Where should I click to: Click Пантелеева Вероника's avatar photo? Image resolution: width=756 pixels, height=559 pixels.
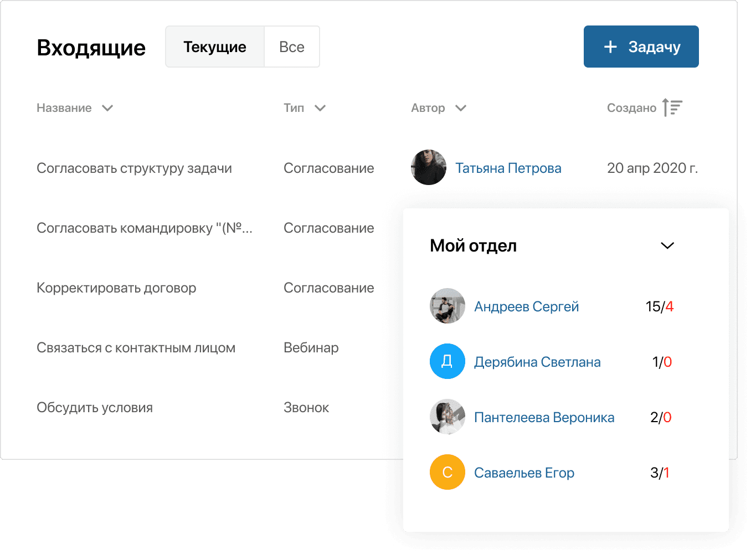[x=448, y=417]
